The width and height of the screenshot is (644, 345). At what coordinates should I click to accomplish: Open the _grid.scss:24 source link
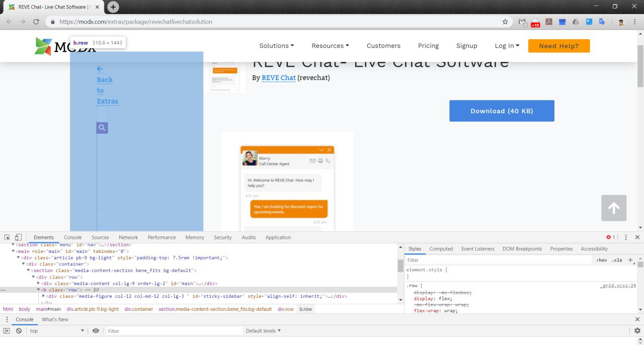(618, 285)
